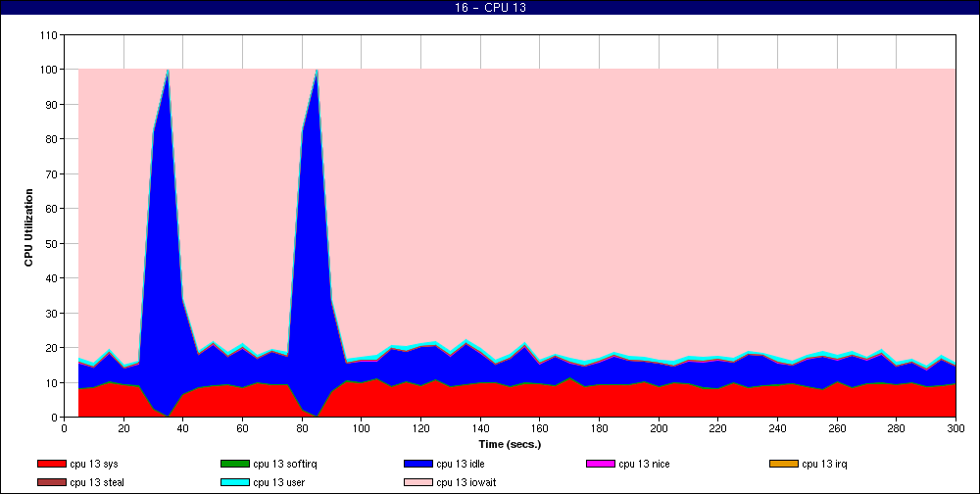Click the chart title '16 - CPU 13'
980x494 pixels.
490,8
